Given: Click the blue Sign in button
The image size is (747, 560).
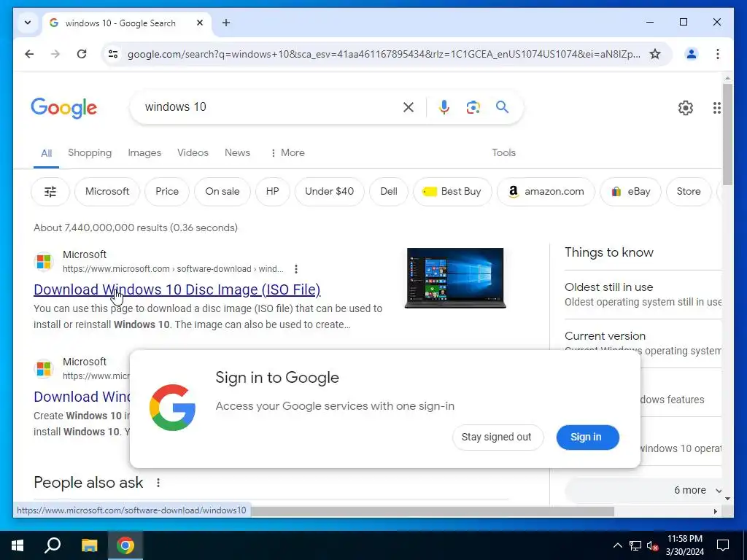Looking at the screenshot, I should pyautogui.click(x=587, y=437).
